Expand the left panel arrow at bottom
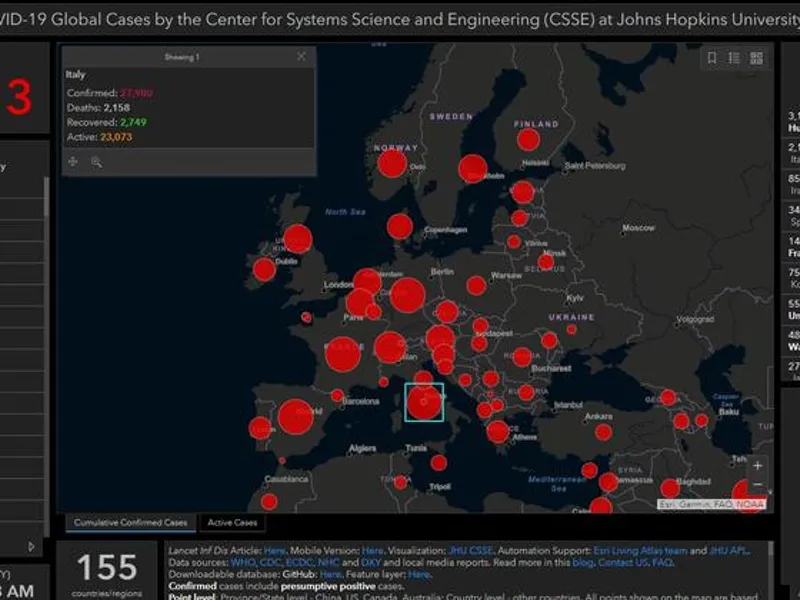Screen dimensions: 800x600 (31, 546)
